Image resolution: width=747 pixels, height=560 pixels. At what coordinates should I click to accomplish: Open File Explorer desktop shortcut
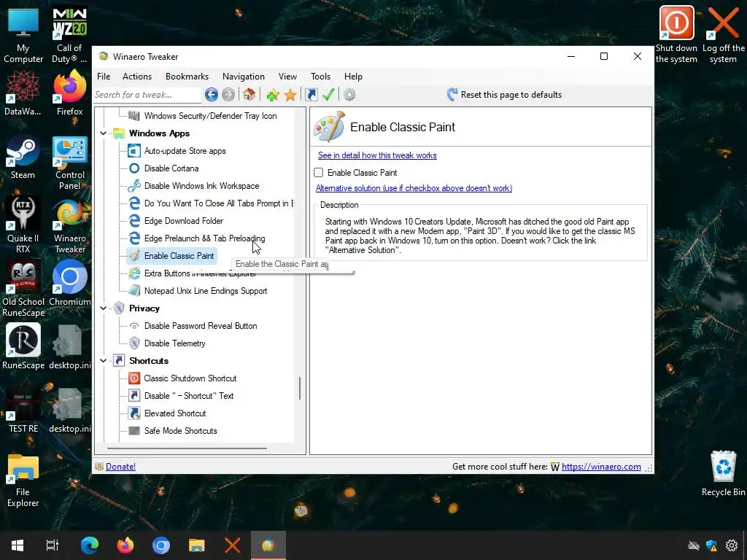click(x=23, y=480)
